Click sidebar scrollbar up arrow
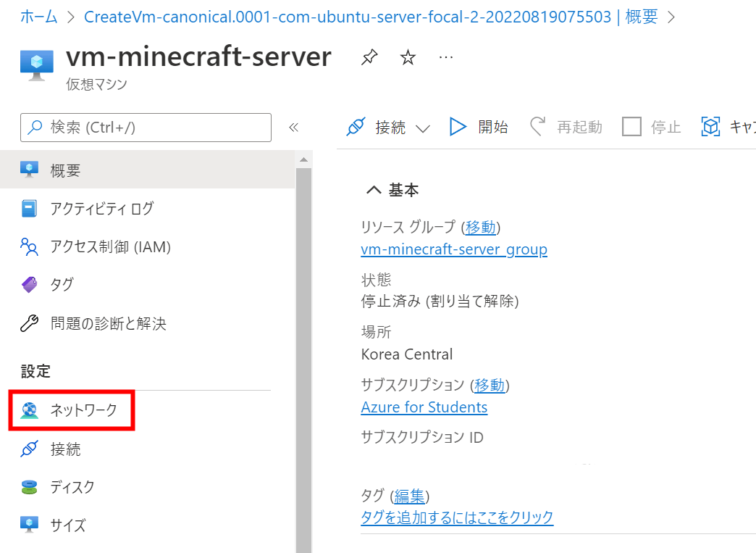Image resolution: width=756 pixels, height=553 pixels. (x=303, y=159)
